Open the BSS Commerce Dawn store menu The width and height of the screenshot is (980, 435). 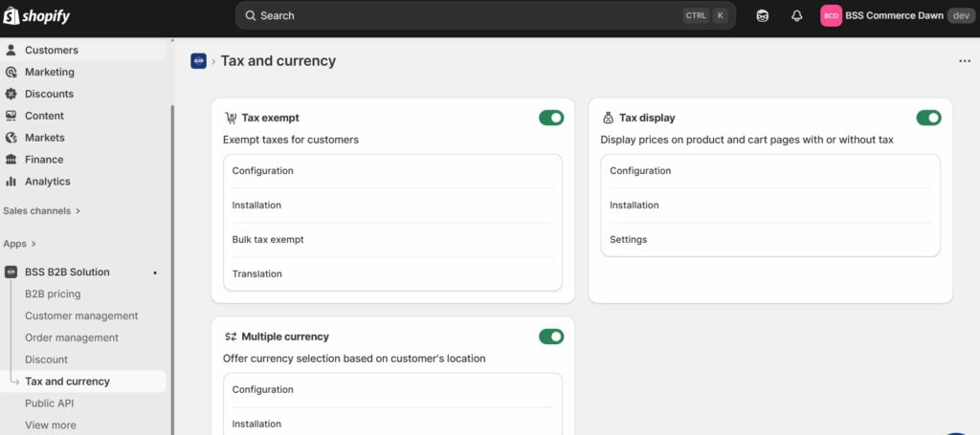(898, 15)
